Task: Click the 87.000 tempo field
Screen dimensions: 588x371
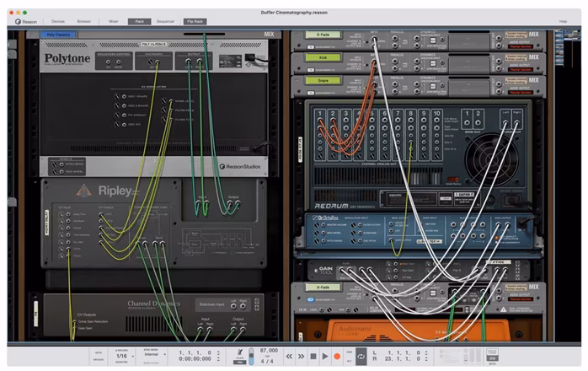Action: coord(268,350)
